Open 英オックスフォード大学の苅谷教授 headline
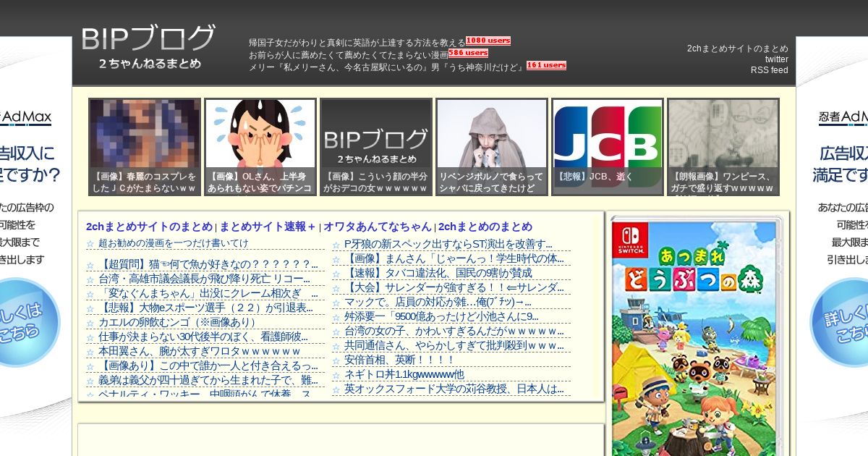868x456 pixels. click(x=454, y=389)
